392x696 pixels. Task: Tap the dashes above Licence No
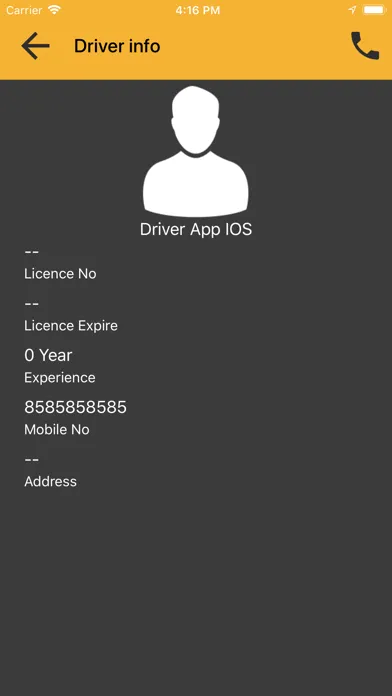(32, 252)
